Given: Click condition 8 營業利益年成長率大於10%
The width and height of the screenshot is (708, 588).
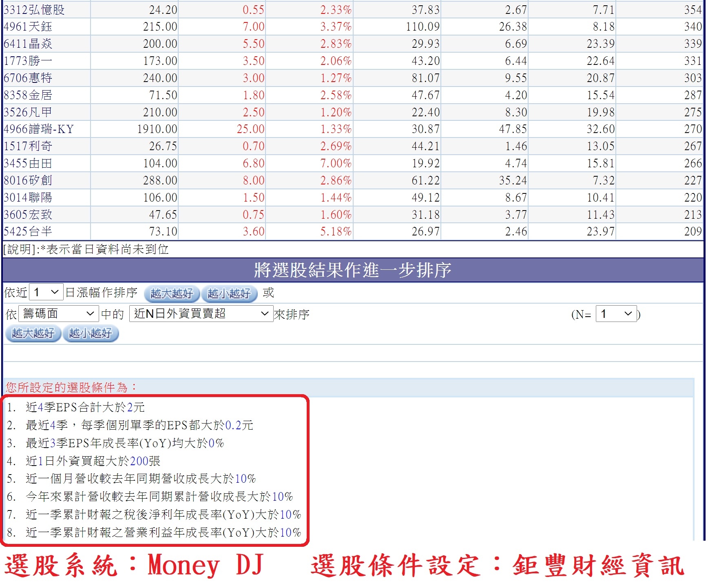Looking at the screenshot, I should coord(163,533).
